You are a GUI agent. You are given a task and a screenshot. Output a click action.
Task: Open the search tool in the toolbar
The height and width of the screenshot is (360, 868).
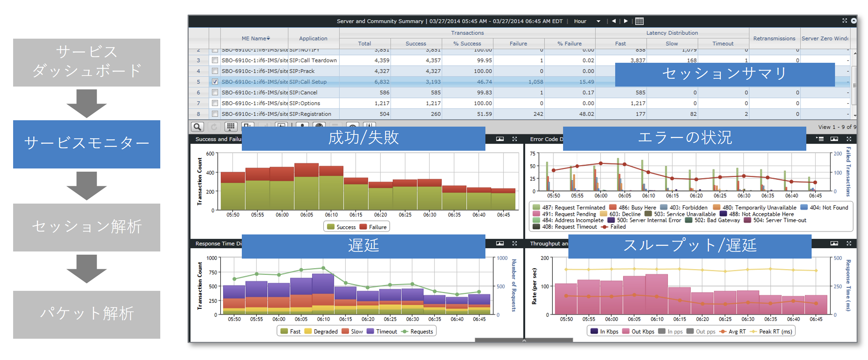click(x=197, y=127)
